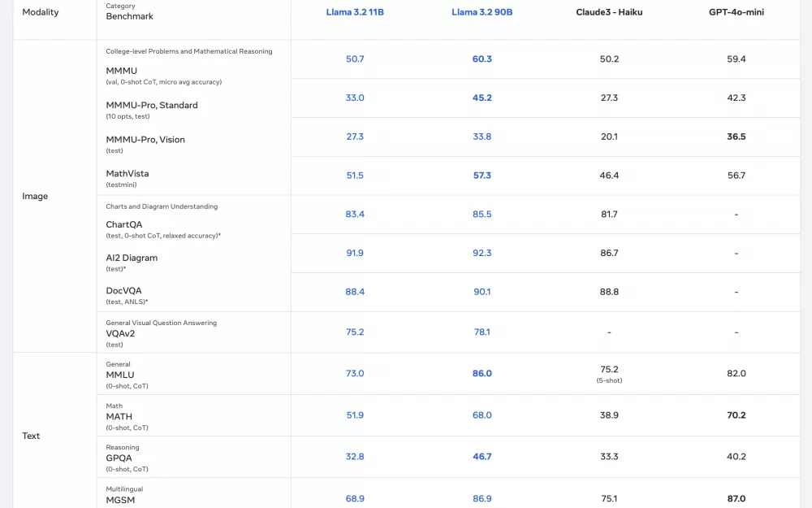Click the MMMU benchmark name

point(121,71)
